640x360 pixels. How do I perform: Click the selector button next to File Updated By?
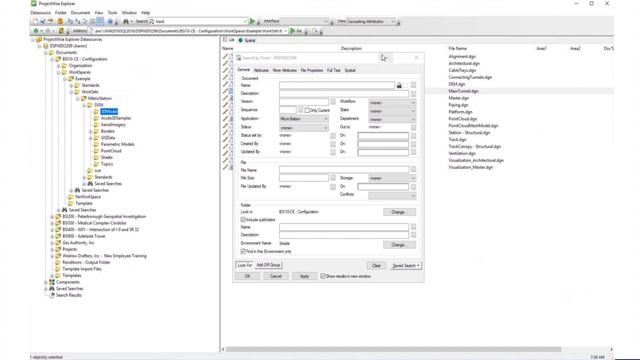(333, 187)
